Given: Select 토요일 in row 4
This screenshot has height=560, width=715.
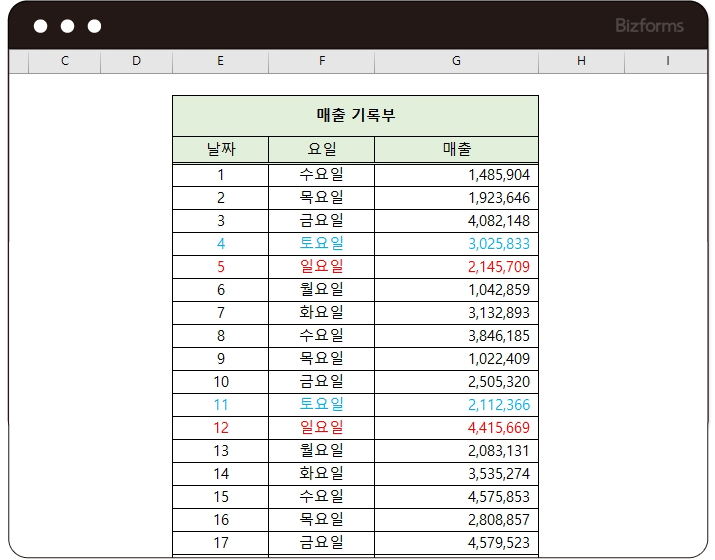Looking at the screenshot, I should click(321, 244).
